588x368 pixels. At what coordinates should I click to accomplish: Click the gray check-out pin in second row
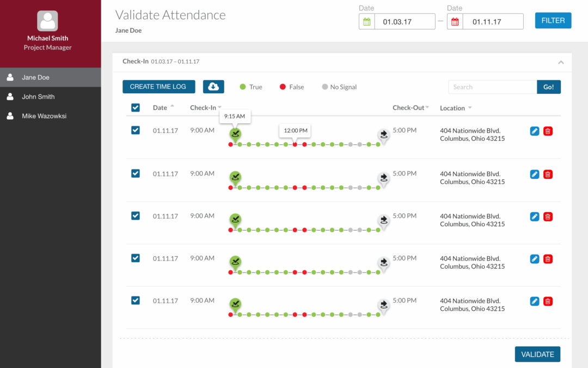coord(384,177)
